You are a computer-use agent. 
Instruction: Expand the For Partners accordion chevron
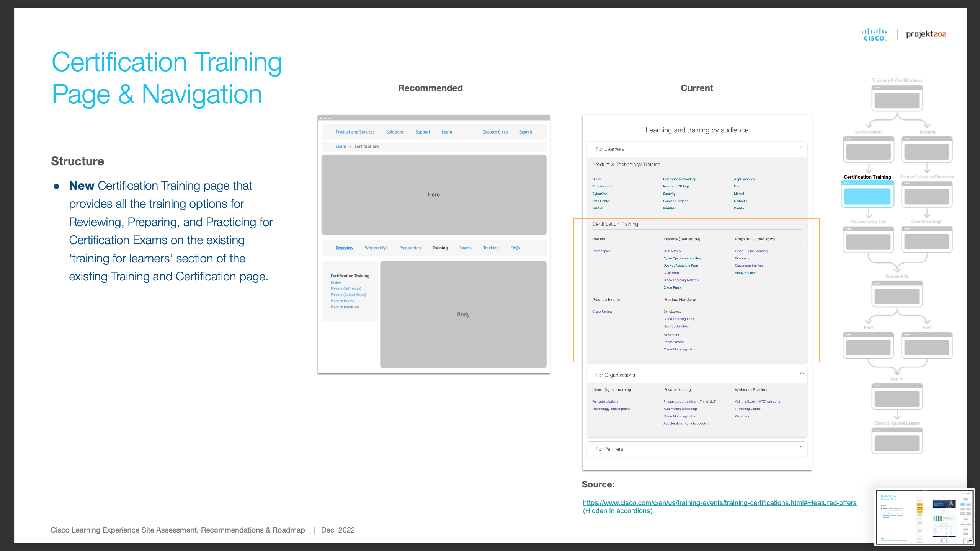(x=802, y=447)
